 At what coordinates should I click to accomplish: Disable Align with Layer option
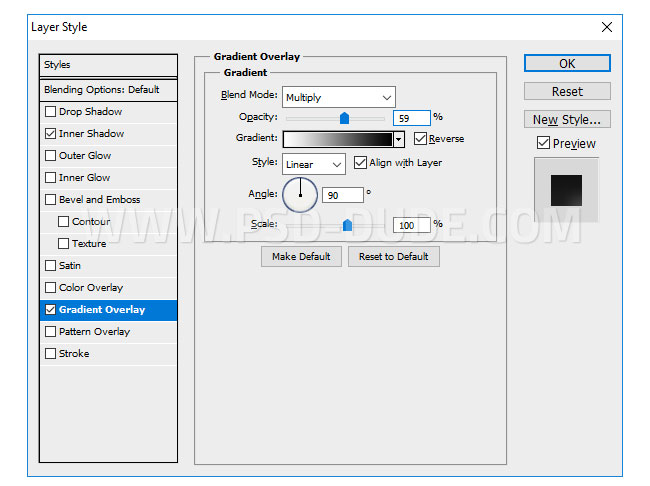(361, 163)
